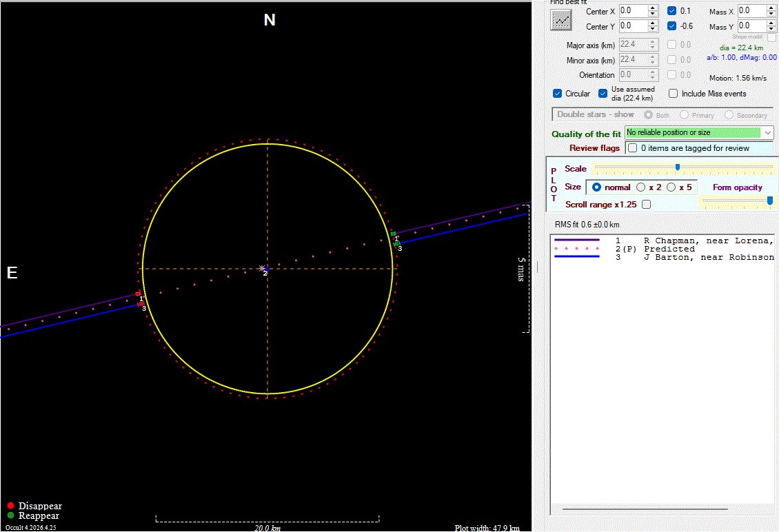The width and height of the screenshot is (779, 532).
Task: Click the Occult 4.2026.4.25 version text
Action: [x=31, y=528]
